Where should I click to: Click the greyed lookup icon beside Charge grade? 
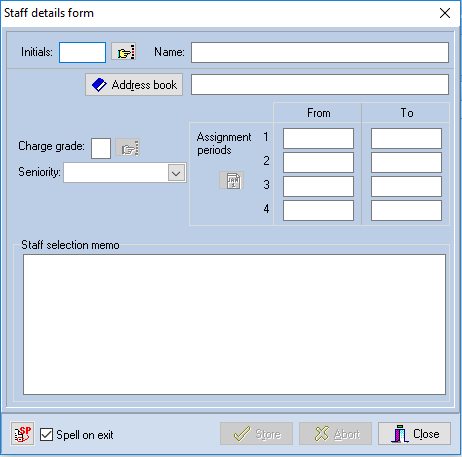click(x=128, y=148)
